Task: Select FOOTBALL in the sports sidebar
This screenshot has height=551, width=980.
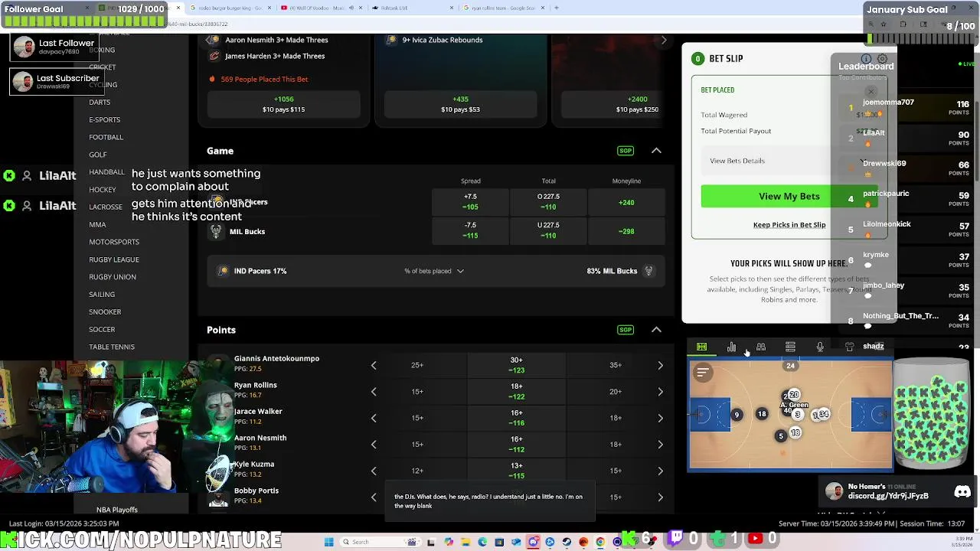Action: point(106,137)
